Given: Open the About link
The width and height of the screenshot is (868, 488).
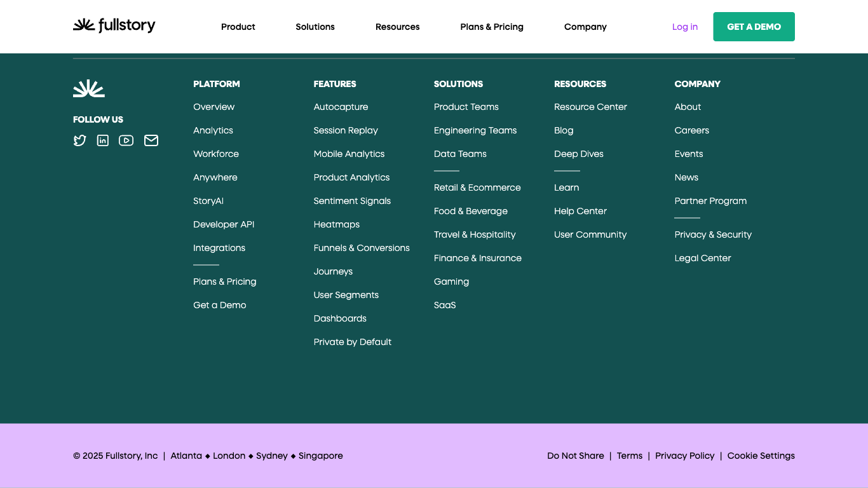Looking at the screenshot, I should tap(688, 107).
